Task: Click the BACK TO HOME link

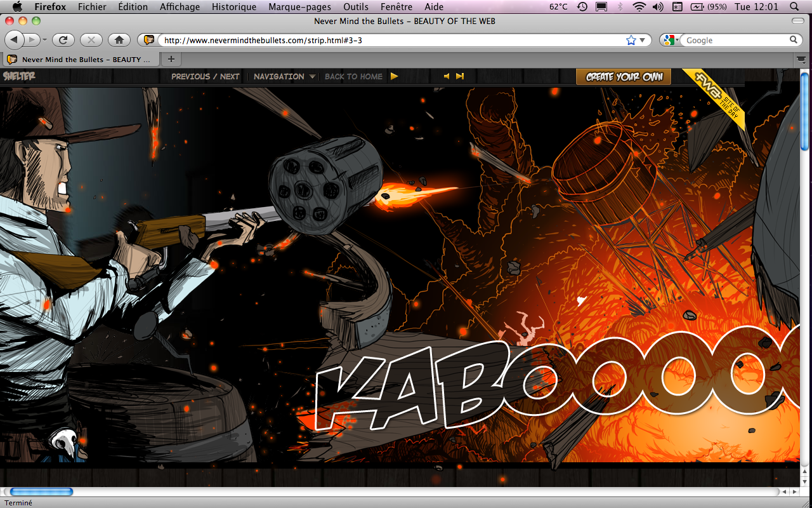Action: [353, 76]
